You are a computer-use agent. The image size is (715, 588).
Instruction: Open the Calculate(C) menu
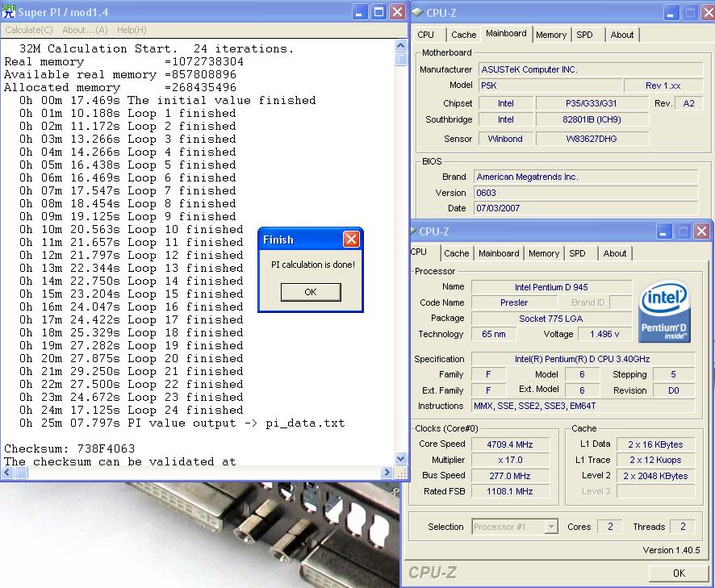pyautogui.click(x=29, y=30)
